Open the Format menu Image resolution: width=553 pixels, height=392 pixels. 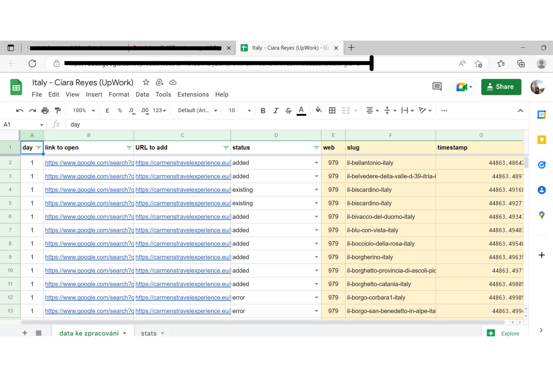(x=119, y=95)
